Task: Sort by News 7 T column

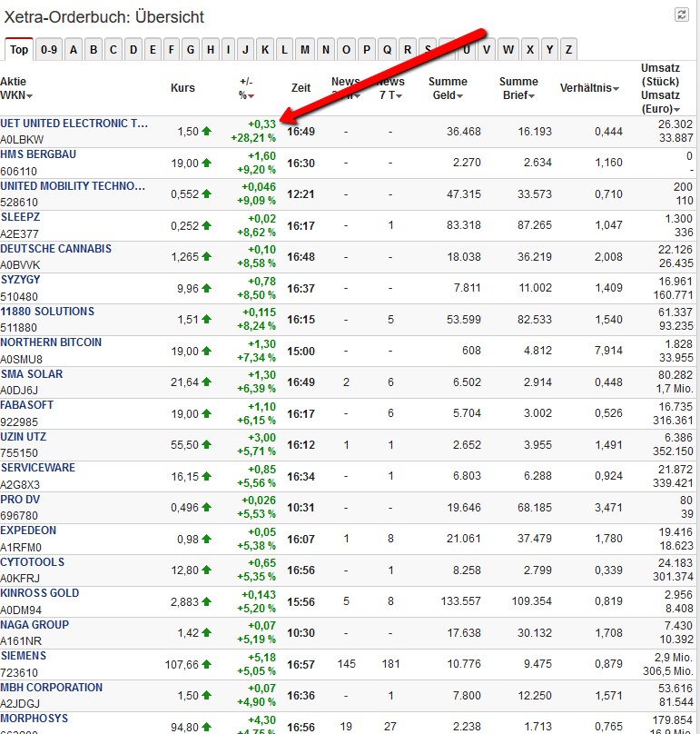Action: pos(399,96)
